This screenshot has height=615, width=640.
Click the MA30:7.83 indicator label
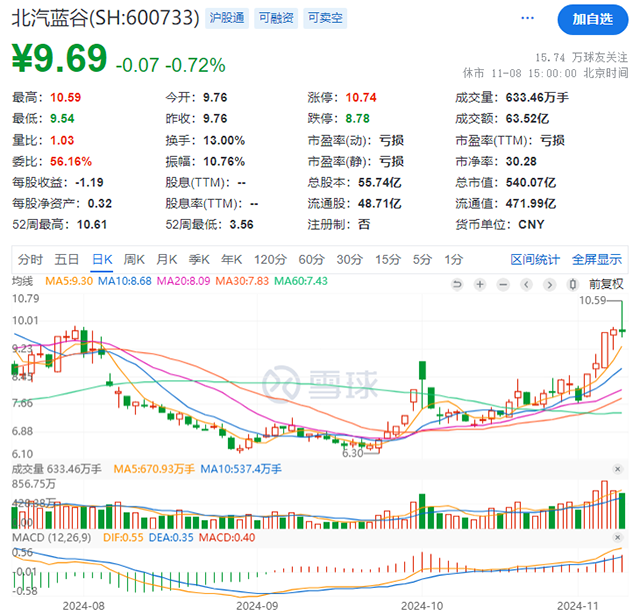coord(242,281)
